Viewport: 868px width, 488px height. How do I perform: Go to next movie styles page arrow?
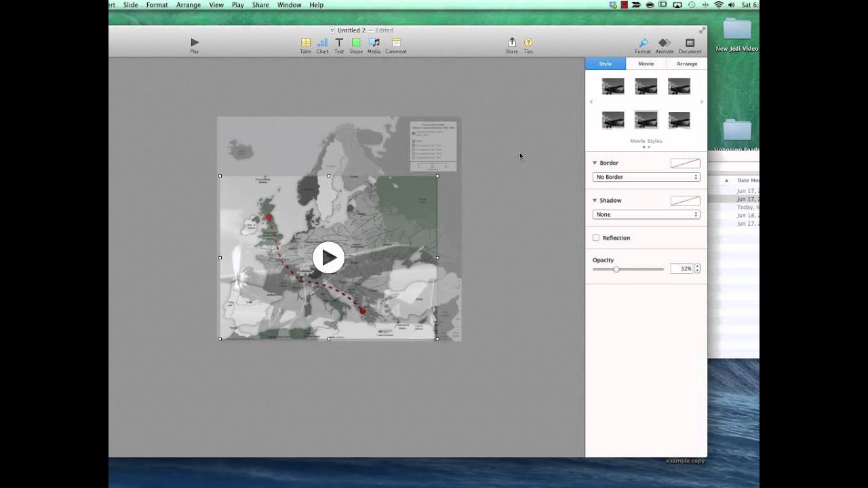[701, 102]
